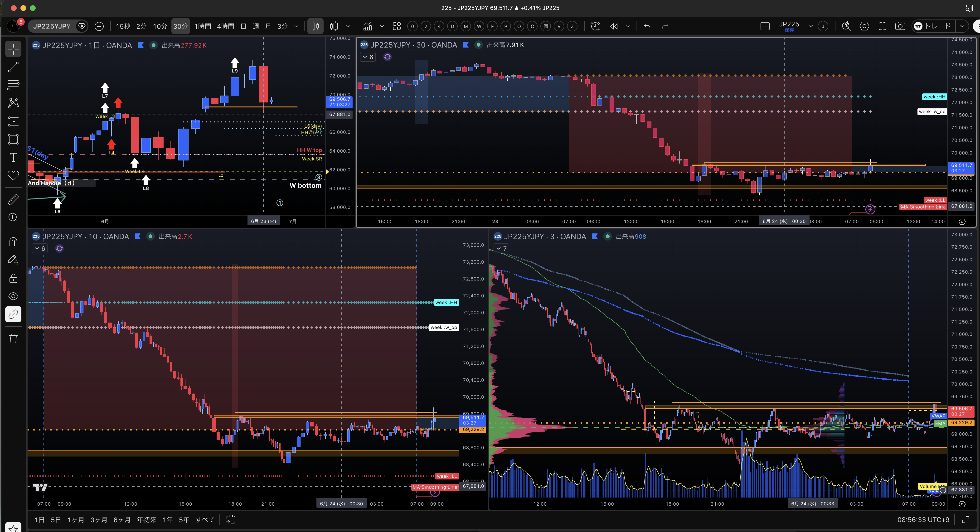The image size is (980, 532).
Task: Redo the last chart action
Action: [x=665, y=26]
